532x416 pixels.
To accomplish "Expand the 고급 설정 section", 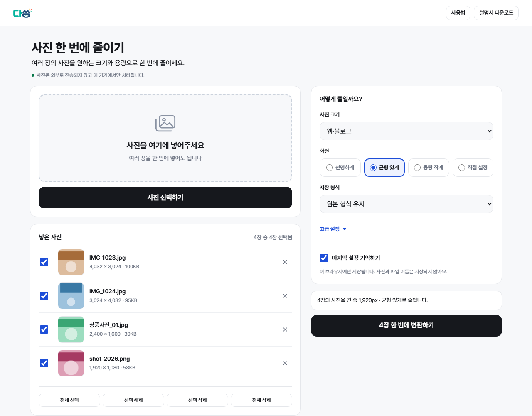I will [333, 229].
